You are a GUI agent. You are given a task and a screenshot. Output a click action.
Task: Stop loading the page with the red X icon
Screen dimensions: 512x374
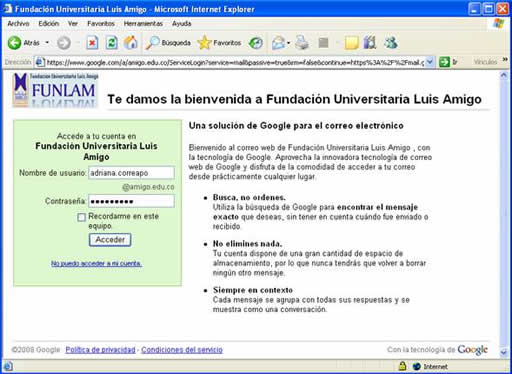click(92, 43)
